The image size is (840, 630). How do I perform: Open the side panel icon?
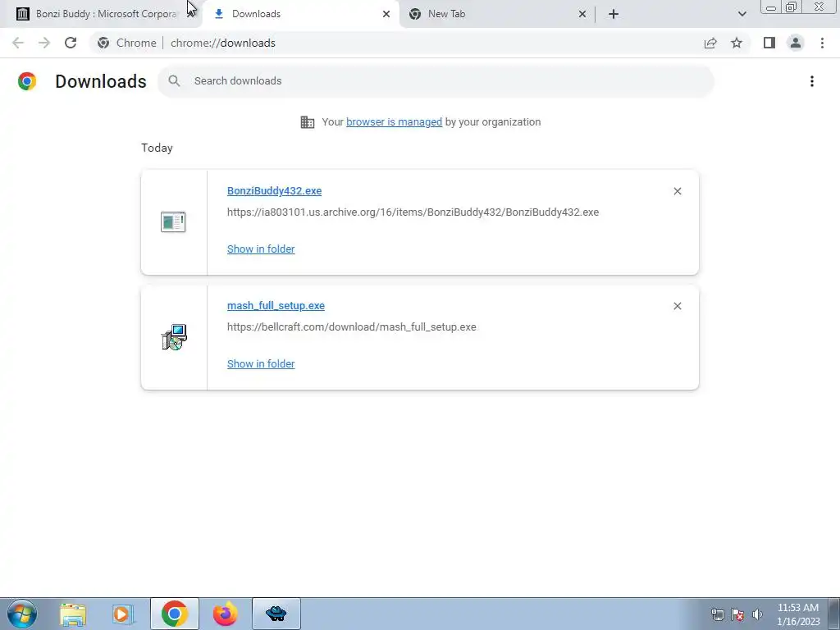[x=769, y=43]
